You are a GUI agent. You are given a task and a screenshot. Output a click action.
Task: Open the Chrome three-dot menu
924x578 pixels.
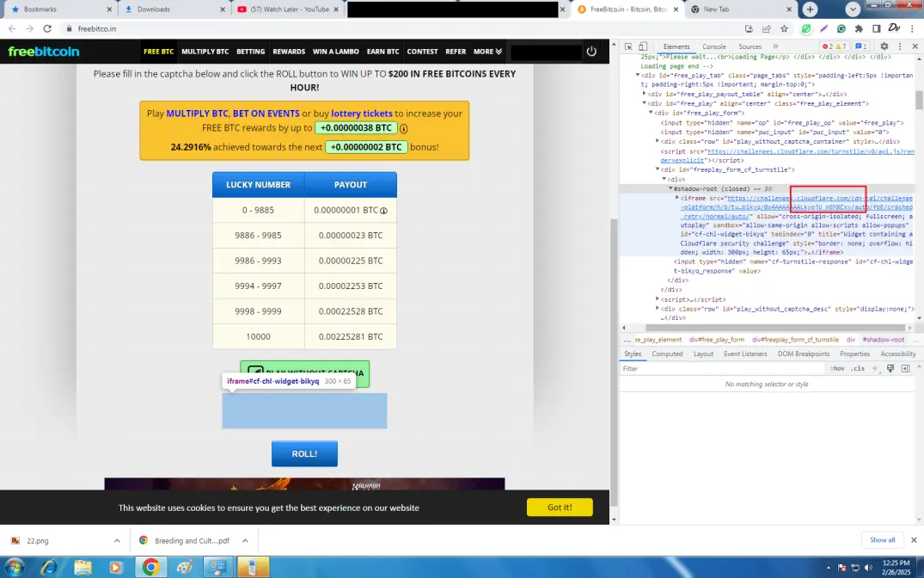tap(914, 28)
